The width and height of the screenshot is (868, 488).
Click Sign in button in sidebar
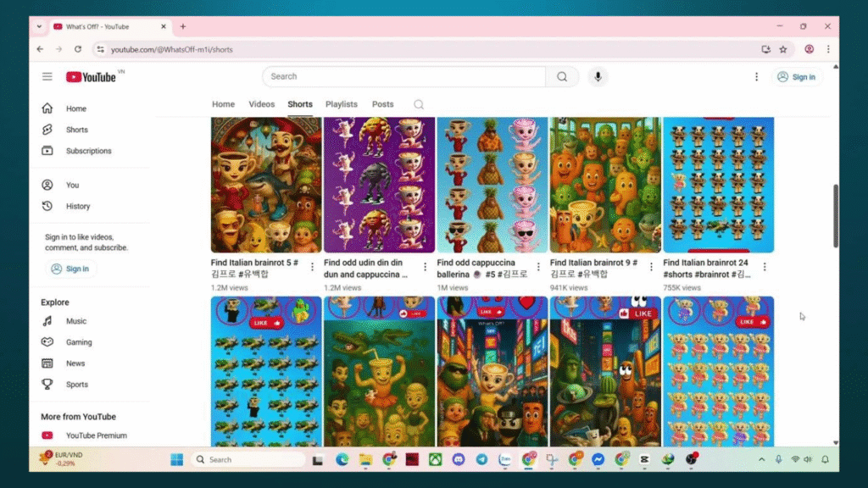[x=70, y=269]
